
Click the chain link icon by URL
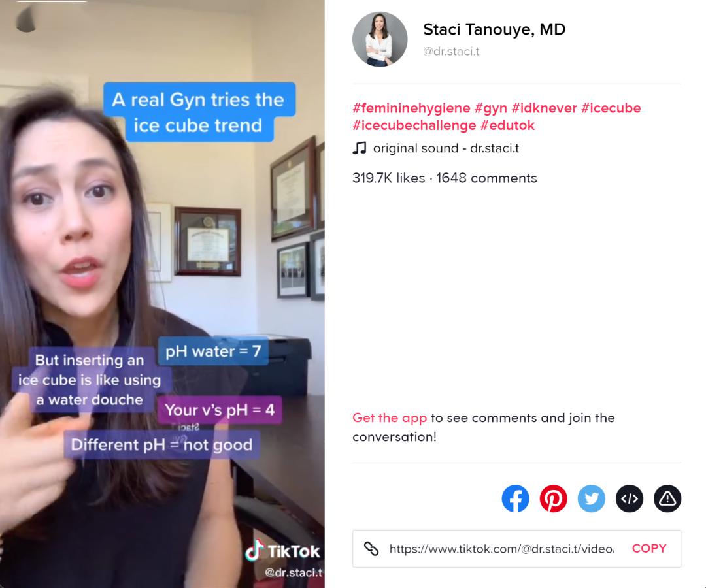click(371, 548)
